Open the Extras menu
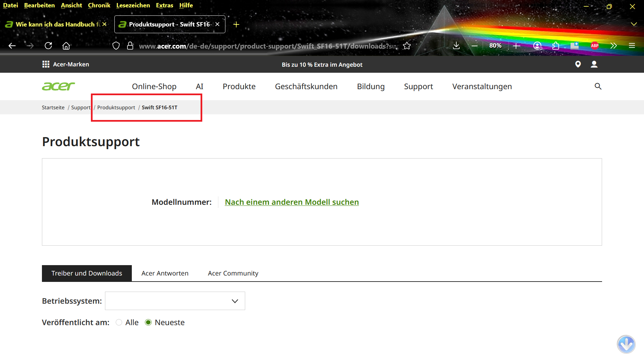 click(164, 5)
